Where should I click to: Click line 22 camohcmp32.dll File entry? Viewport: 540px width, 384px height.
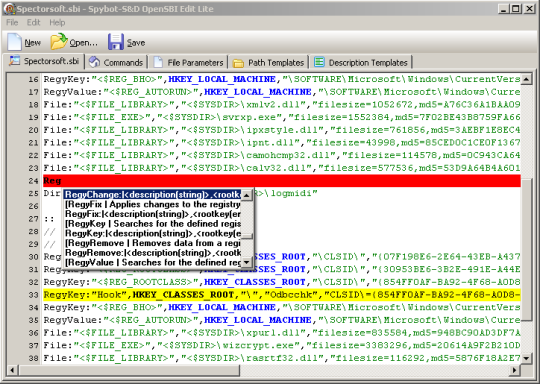click(x=282, y=155)
